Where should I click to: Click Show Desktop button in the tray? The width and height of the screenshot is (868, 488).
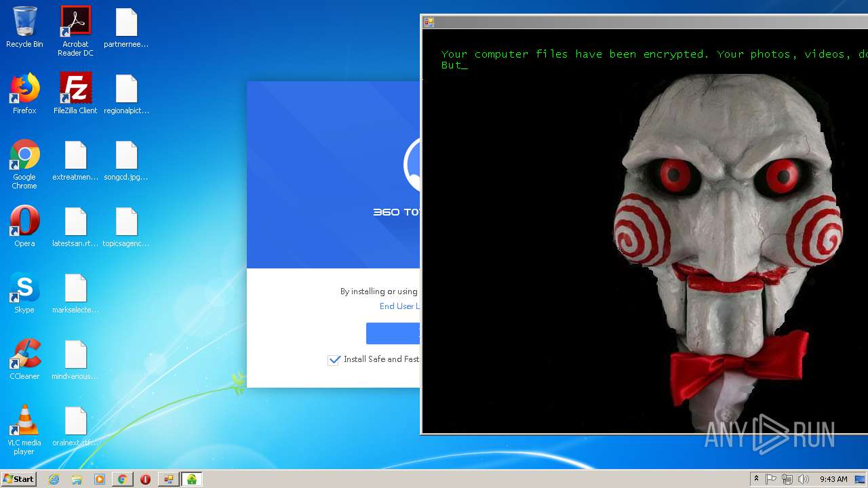tap(861, 479)
